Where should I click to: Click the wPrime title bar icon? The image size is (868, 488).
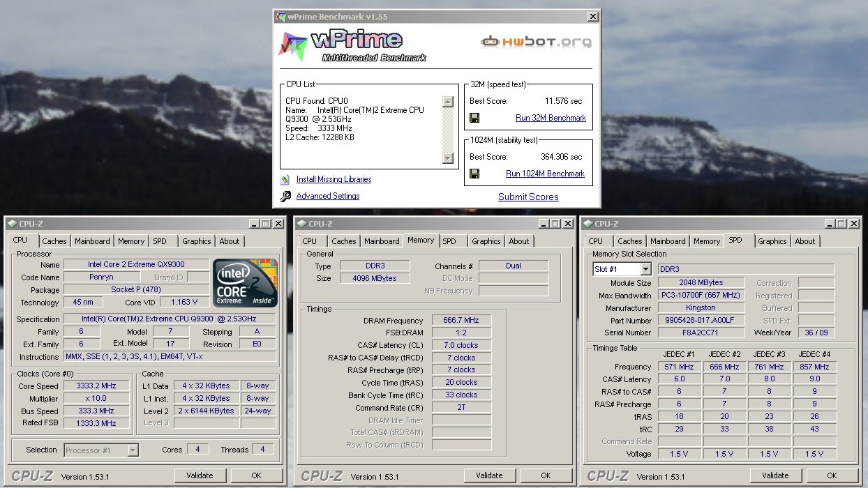click(281, 16)
